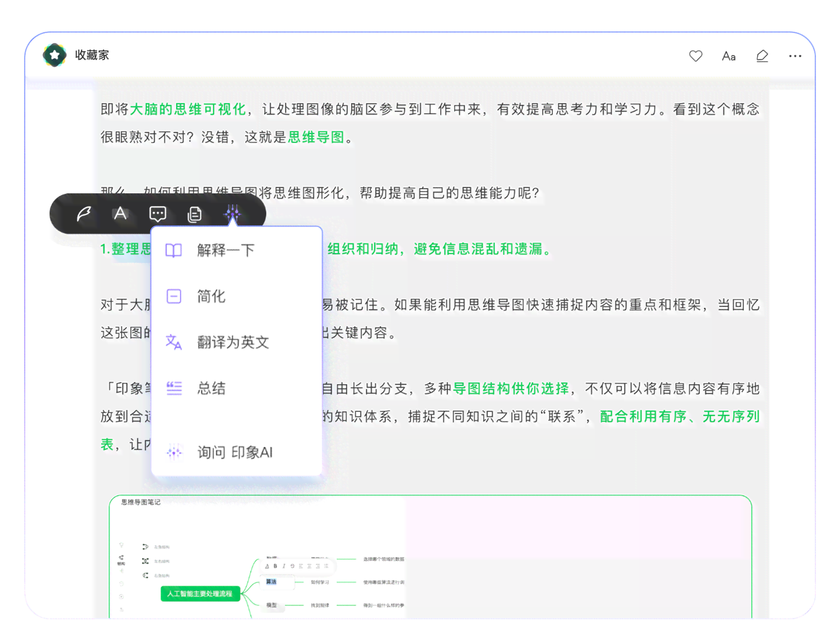Select the feather highlighter tool in the floating toolbar
840x642 pixels.
coord(84,213)
